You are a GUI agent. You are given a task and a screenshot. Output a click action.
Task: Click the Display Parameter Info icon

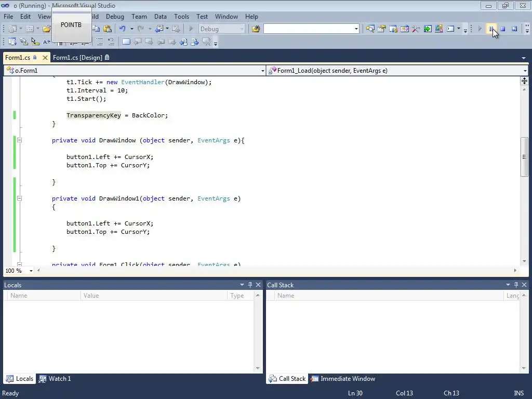tap(24, 42)
